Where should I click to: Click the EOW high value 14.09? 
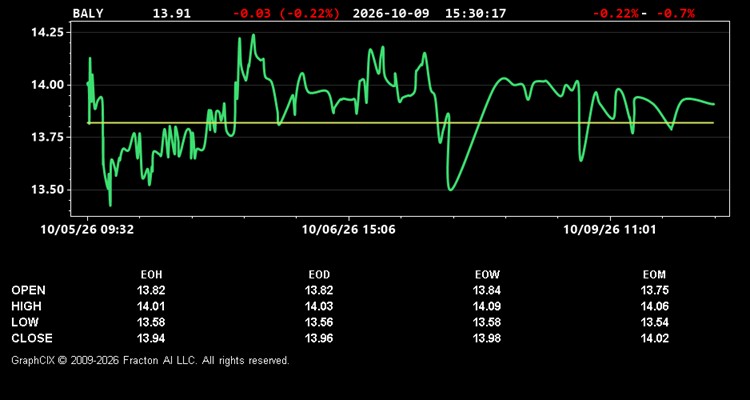pos(487,306)
